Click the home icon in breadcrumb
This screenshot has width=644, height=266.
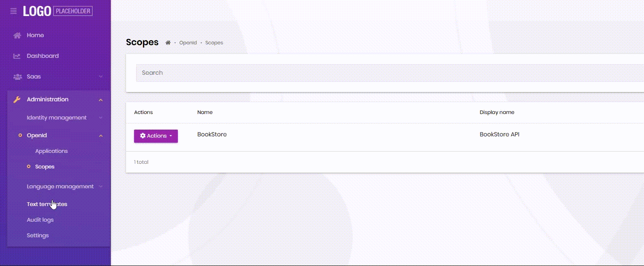tap(168, 43)
